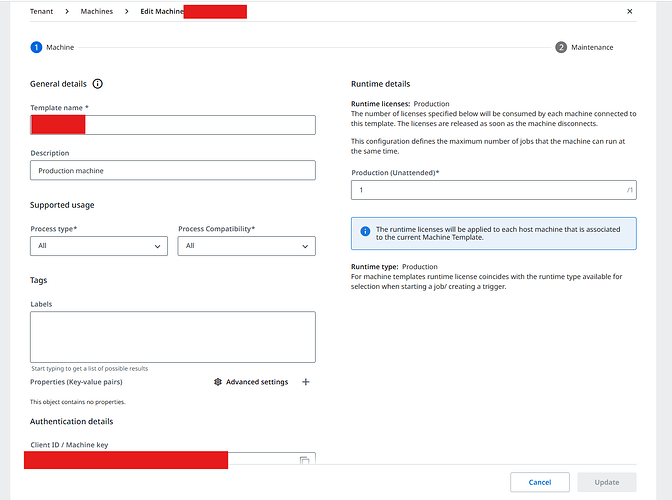
Task: Edit Production (Unattended) license count
Action: pos(485,190)
